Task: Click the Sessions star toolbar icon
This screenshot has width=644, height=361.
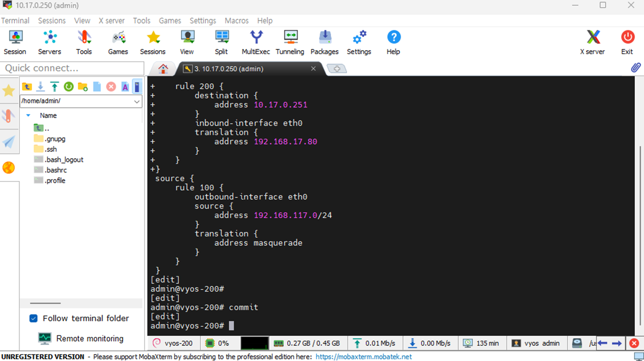Action: pos(153,42)
